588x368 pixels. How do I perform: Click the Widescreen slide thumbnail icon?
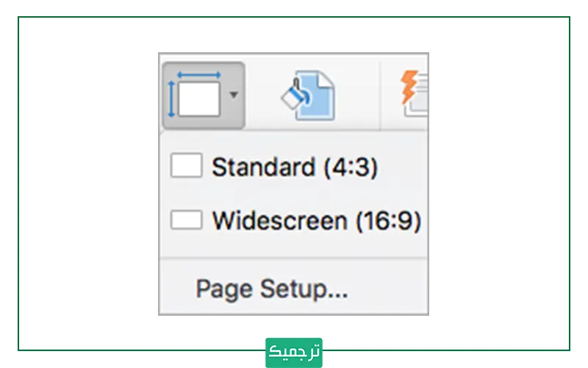point(186,220)
